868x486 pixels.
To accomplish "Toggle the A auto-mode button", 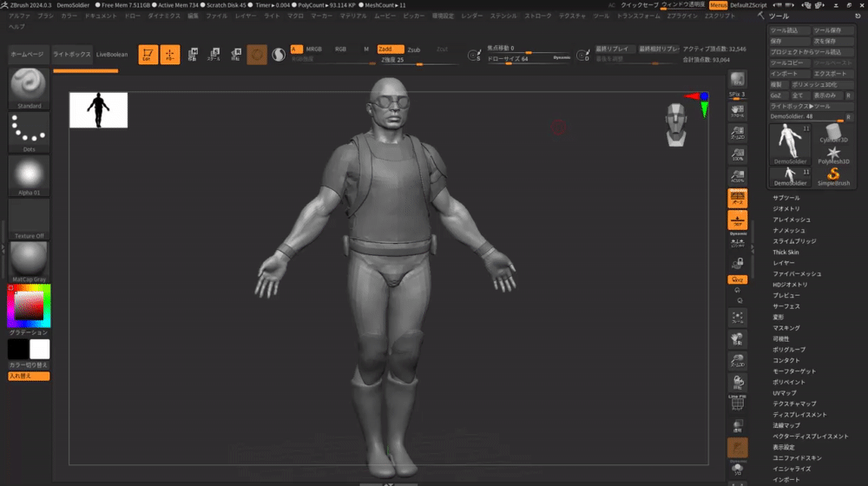I will pos(296,49).
